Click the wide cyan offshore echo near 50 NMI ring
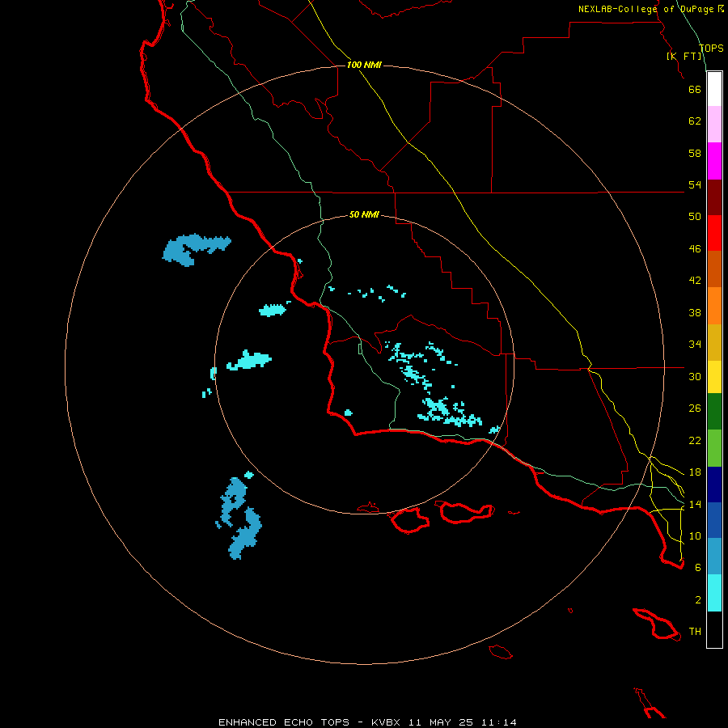Image resolution: width=728 pixels, height=728 pixels. point(249,360)
